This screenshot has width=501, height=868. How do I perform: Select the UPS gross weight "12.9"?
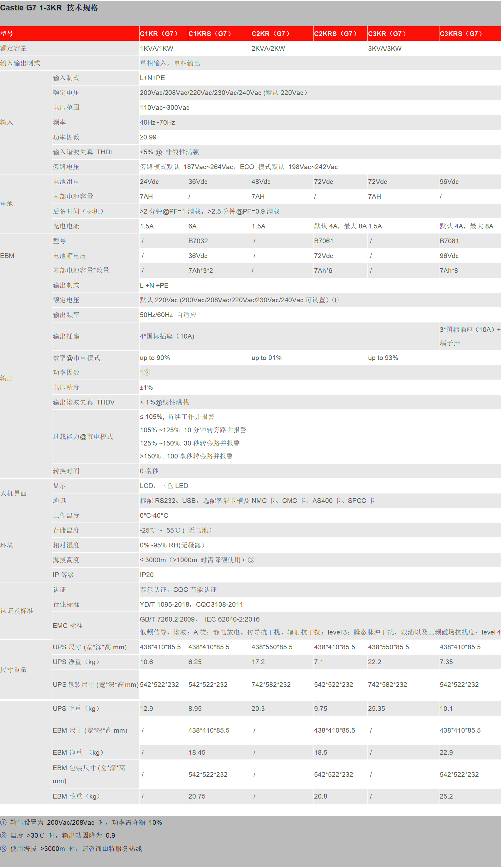146,709
